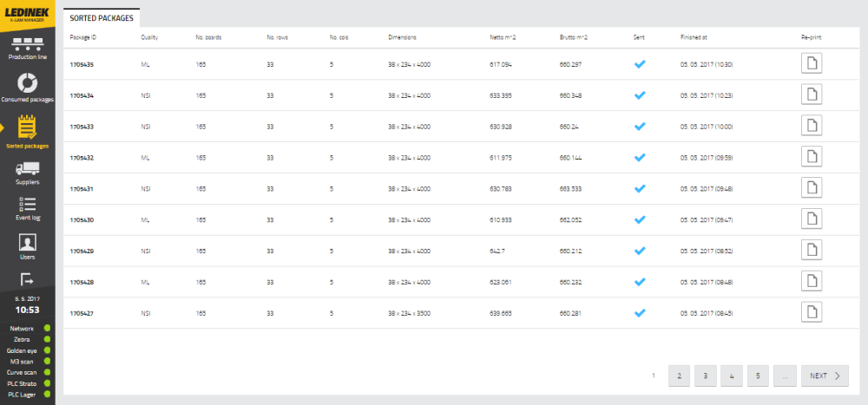Go to page 4
Image resolution: width=868 pixels, height=405 pixels.
[732, 376]
